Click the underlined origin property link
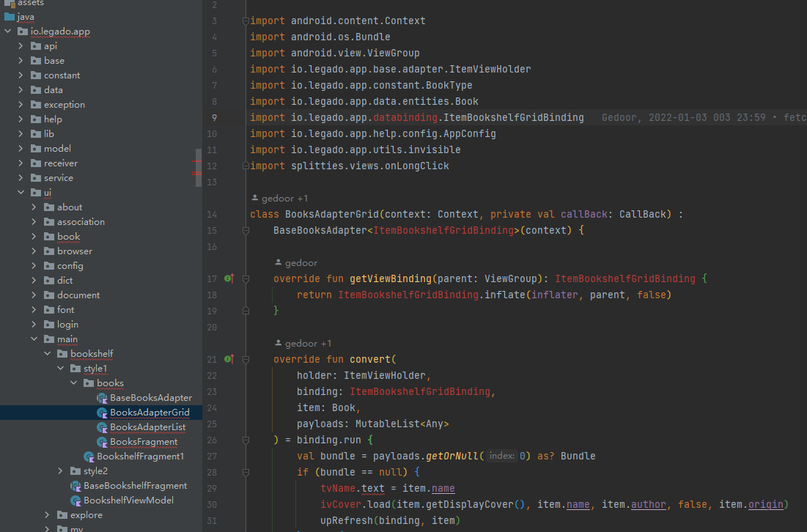Screen dimensions: 807x532 tap(765, 504)
